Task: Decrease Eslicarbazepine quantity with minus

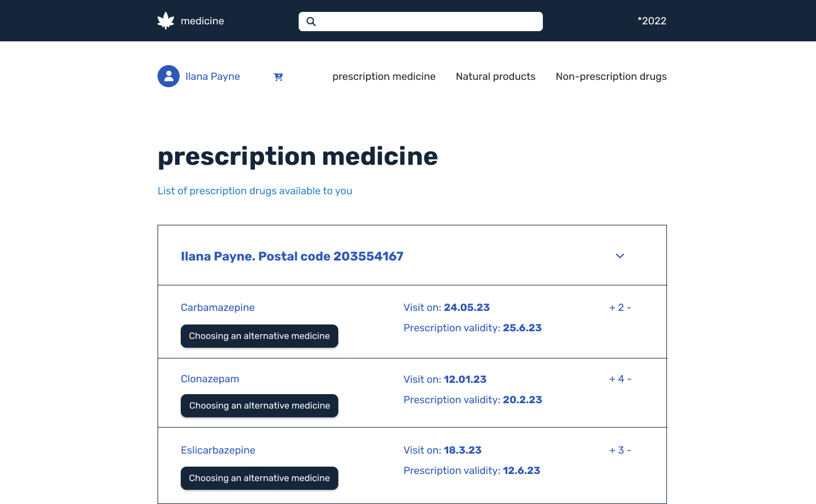Action: point(629,451)
